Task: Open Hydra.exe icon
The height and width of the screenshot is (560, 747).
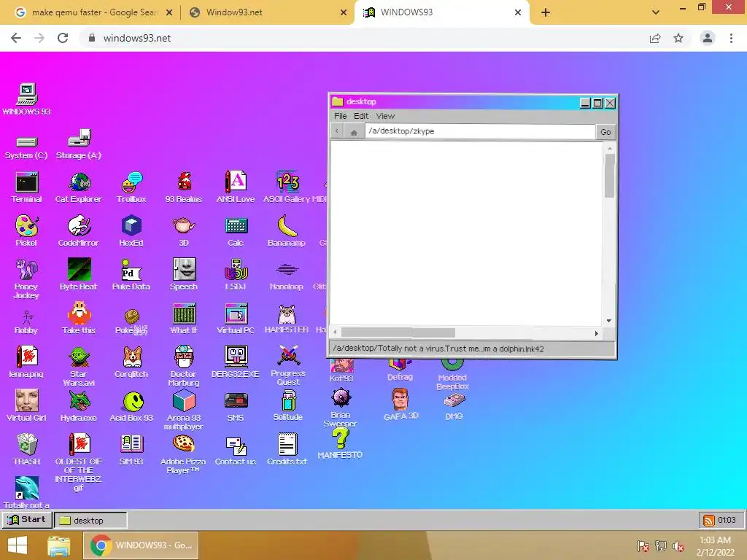Action: coord(79,405)
